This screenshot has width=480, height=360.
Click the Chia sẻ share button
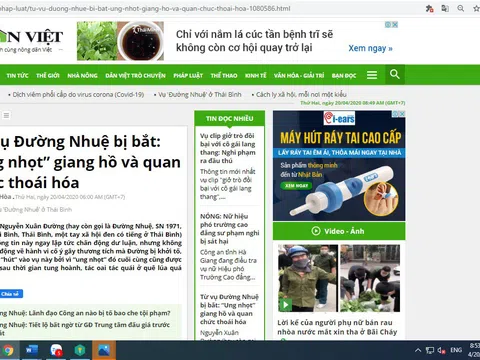point(11,294)
